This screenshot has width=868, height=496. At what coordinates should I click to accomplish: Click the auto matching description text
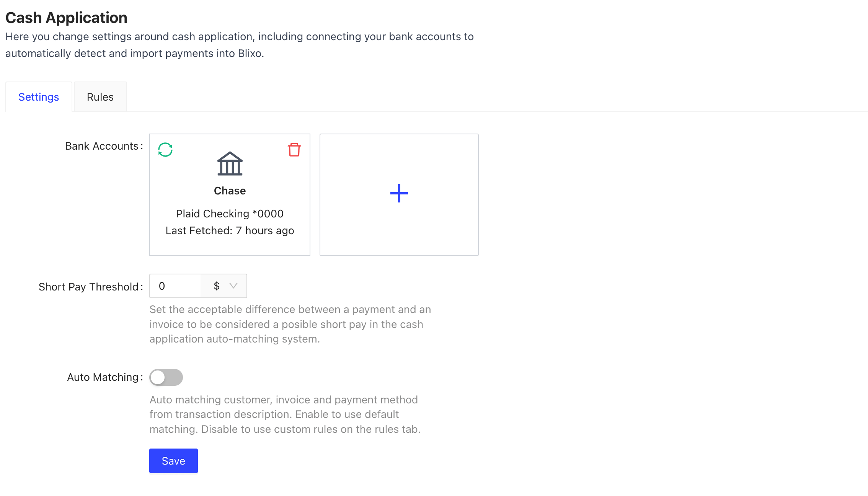[285, 414]
